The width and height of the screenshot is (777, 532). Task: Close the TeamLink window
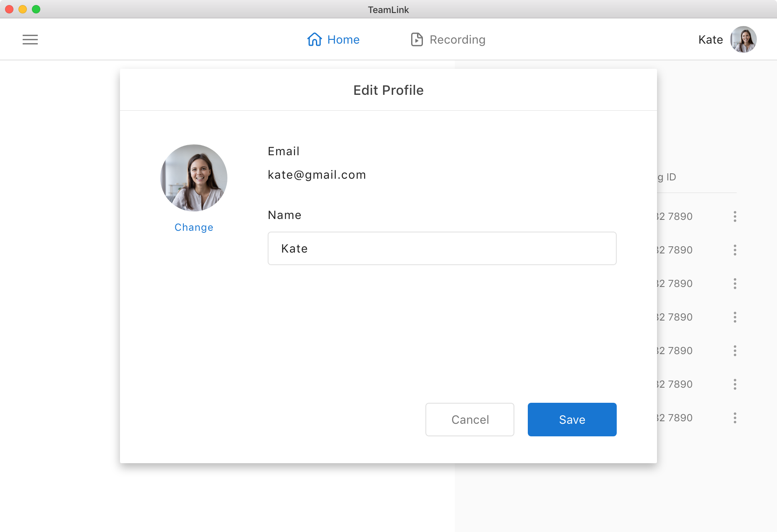(9, 9)
